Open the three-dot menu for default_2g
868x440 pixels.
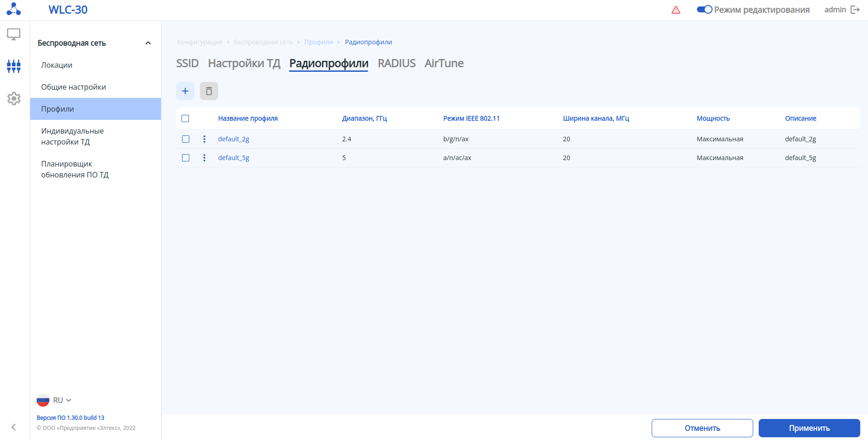point(204,139)
